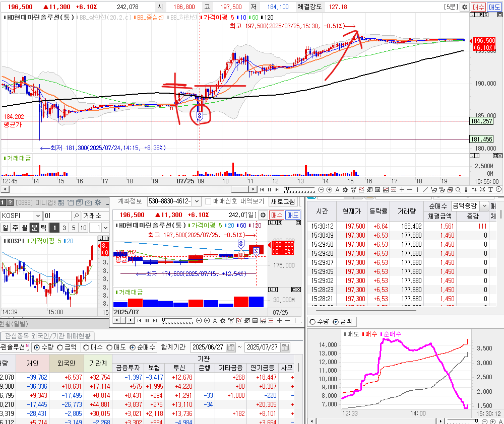This screenshot has height=424, width=504.
Task: Open account number 530-8830-4612 dropdown
Action: [x=197, y=201]
